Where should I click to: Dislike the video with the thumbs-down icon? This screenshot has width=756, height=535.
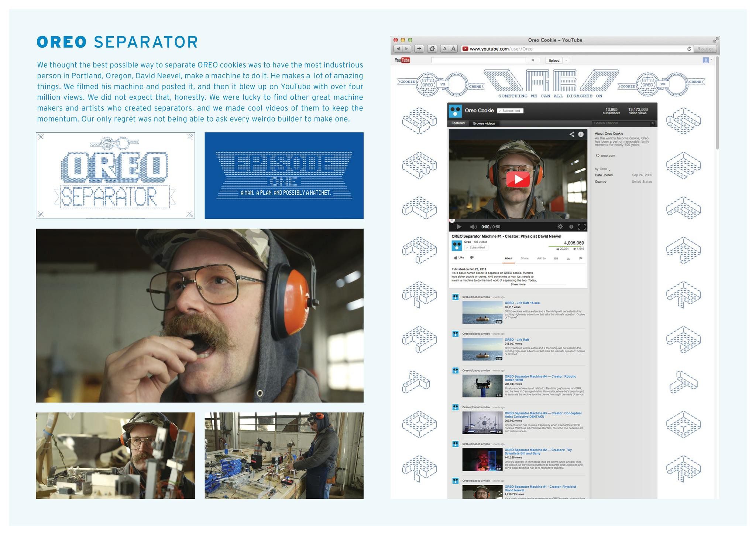tap(472, 258)
